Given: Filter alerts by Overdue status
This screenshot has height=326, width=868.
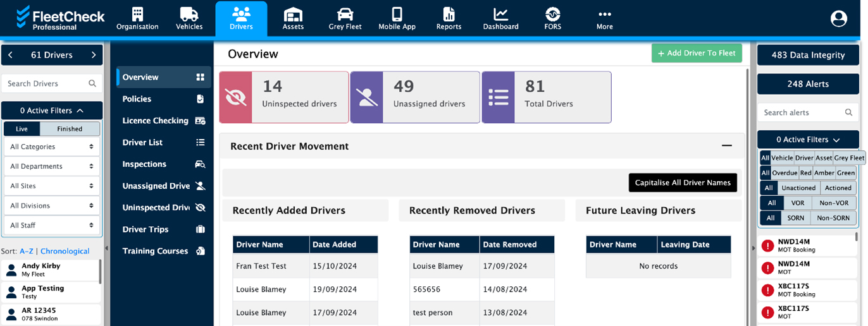Looking at the screenshot, I should [x=784, y=173].
